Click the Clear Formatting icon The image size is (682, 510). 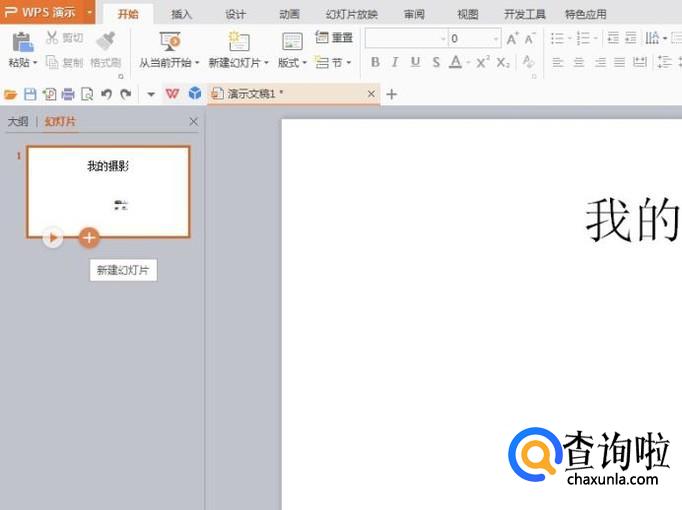coord(528,63)
